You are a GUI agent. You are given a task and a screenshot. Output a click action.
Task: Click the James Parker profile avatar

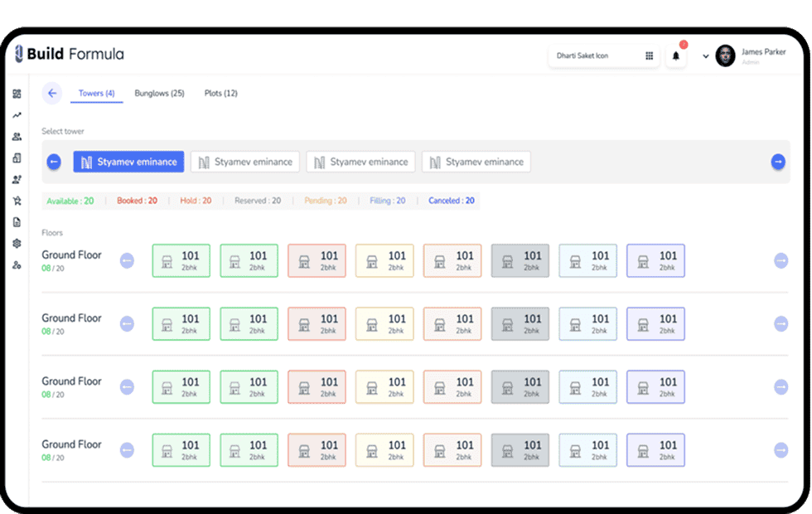(x=725, y=56)
